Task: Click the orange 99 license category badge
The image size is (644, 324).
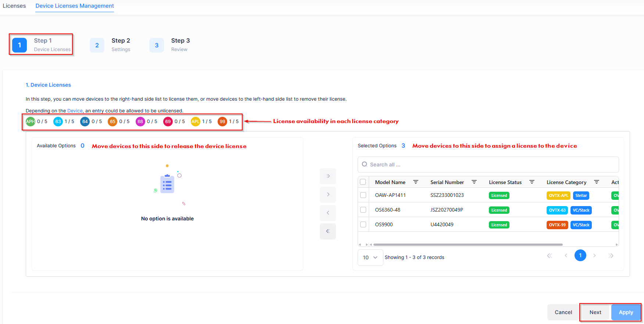Action: click(222, 122)
